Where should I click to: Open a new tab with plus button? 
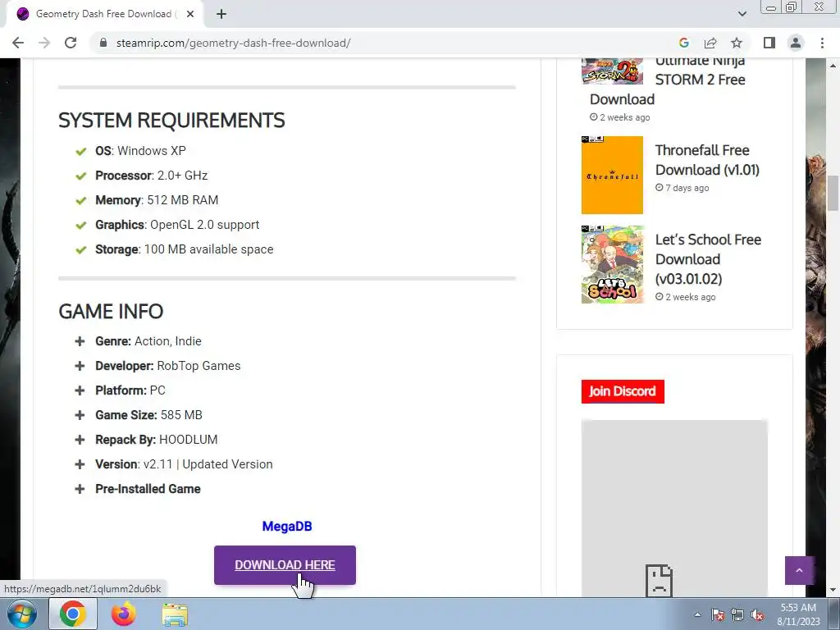221,14
